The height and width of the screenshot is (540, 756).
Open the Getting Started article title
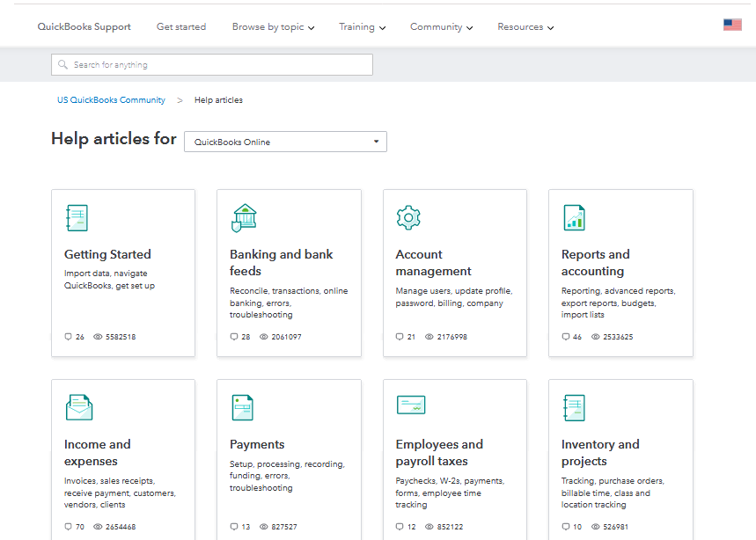pos(107,254)
